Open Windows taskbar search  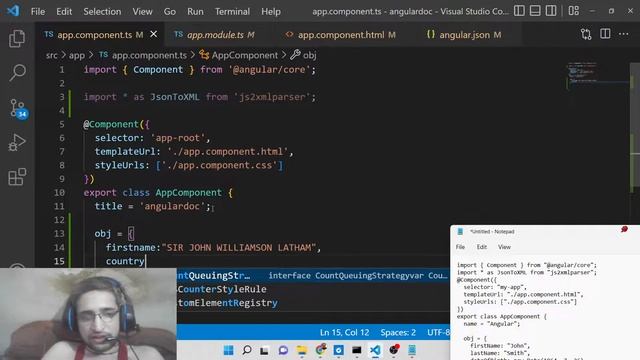coord(247,350)
